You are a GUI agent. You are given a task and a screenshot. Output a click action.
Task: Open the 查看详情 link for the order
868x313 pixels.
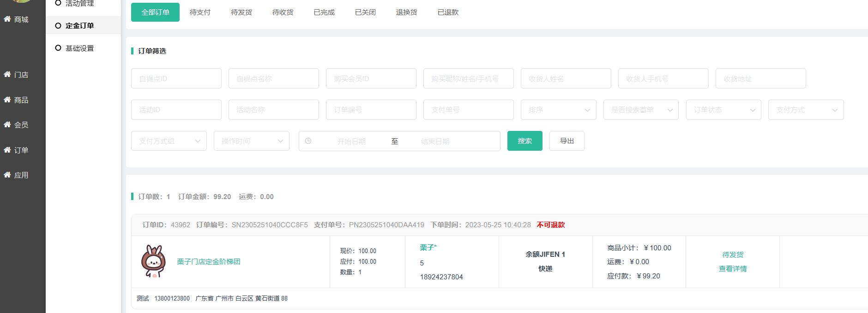[732, 269]
